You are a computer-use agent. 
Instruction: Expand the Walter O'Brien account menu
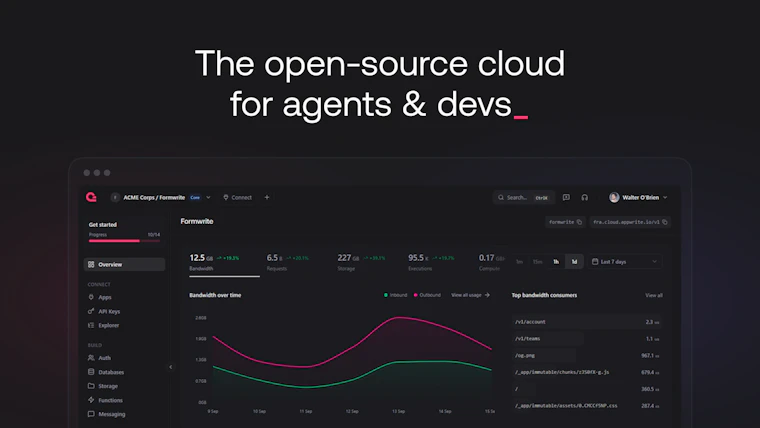coord(638,197)
